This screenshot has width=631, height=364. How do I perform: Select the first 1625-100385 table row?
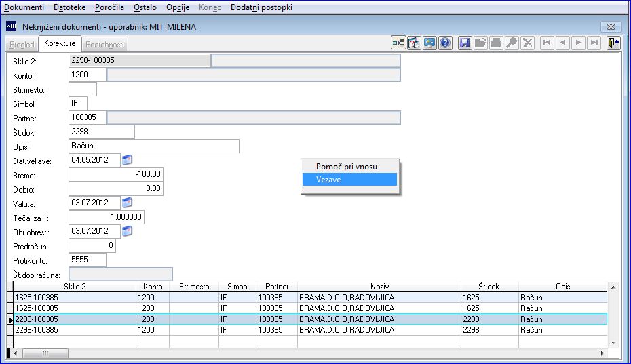(310, 298)
